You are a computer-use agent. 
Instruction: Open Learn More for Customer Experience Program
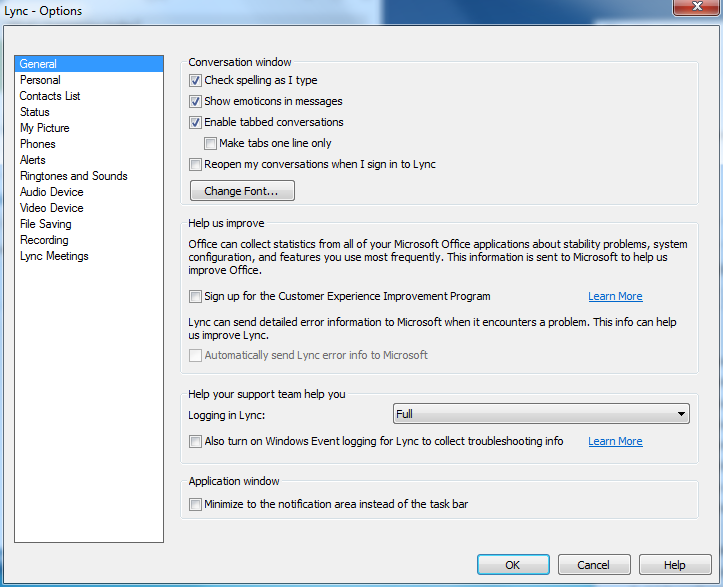pos(615,296)
